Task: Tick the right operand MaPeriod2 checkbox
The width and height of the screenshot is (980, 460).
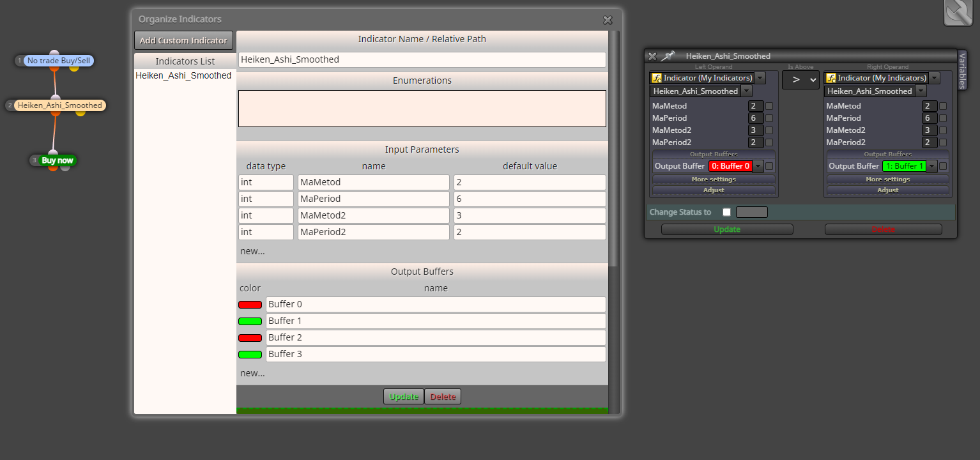Action: (943, 142)
